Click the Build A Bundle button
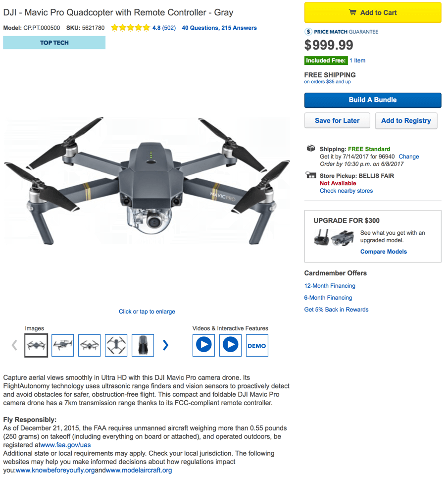The image size is (448, 478). coord(372,100)
